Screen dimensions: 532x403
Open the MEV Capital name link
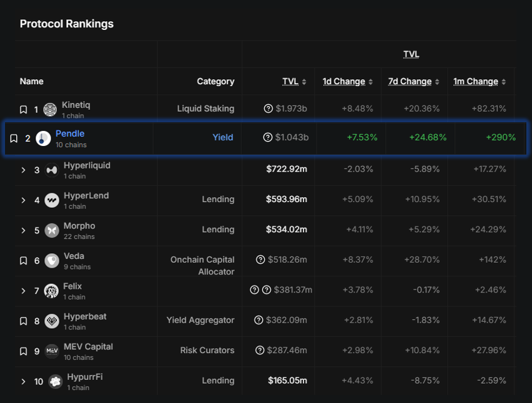click(x=88, y=347)
